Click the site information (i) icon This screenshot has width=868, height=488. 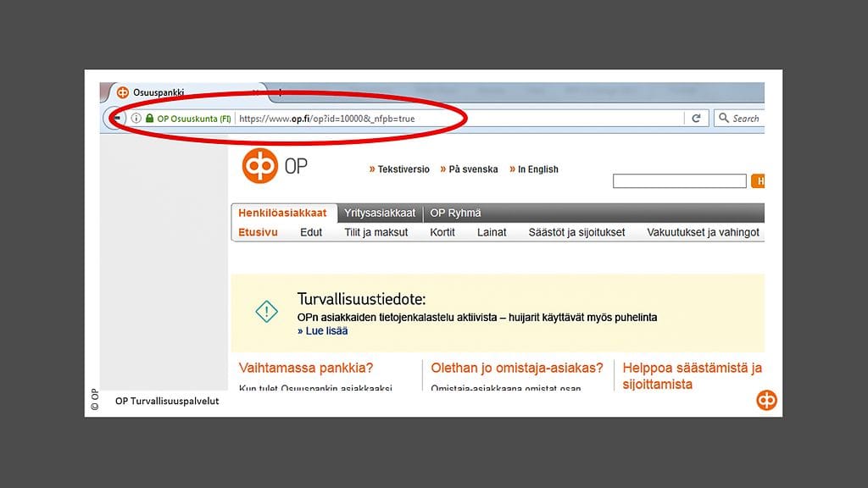pos(135,118)
